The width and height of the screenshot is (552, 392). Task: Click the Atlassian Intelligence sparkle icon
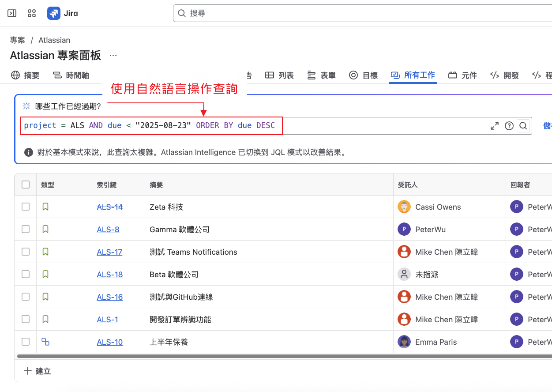[27, 106]
